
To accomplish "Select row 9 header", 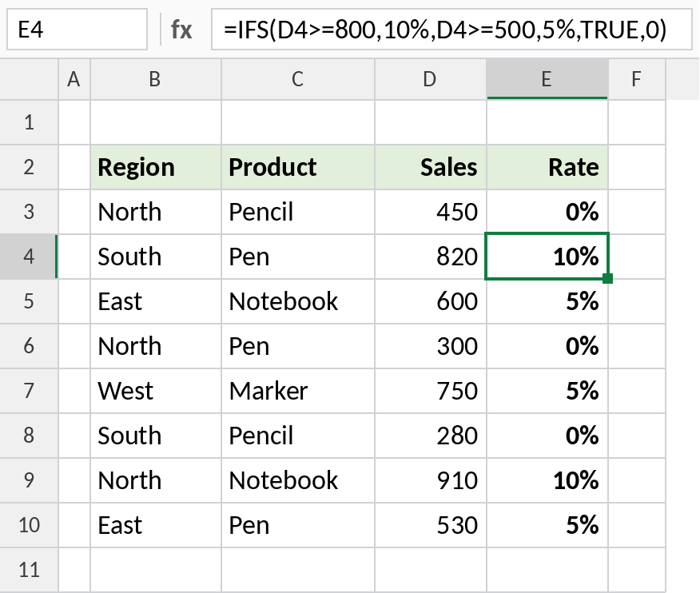I will point(29,480).
